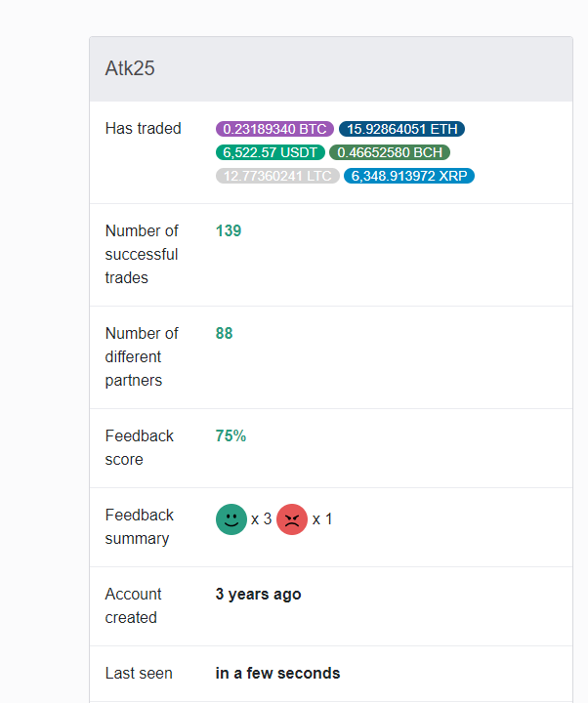Click the Atk25 username header
The image size is (588, 703).
[130, 68]
